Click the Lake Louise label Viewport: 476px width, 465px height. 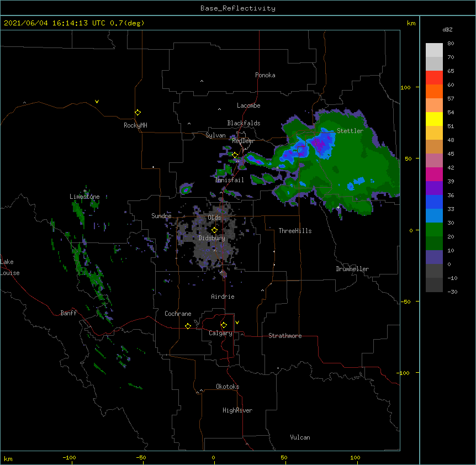tap(9, 267)
